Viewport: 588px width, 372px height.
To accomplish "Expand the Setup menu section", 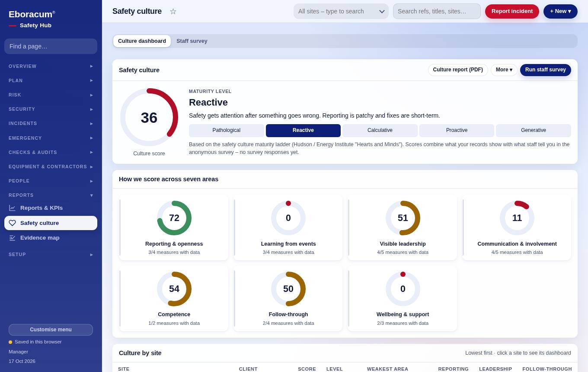I will pyautogui.click(x=51, y=255).
